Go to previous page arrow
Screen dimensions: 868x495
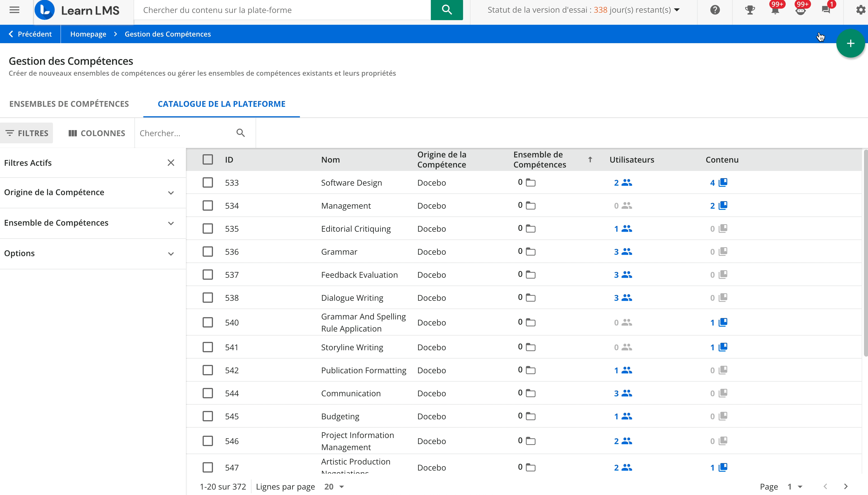(825, 486)
